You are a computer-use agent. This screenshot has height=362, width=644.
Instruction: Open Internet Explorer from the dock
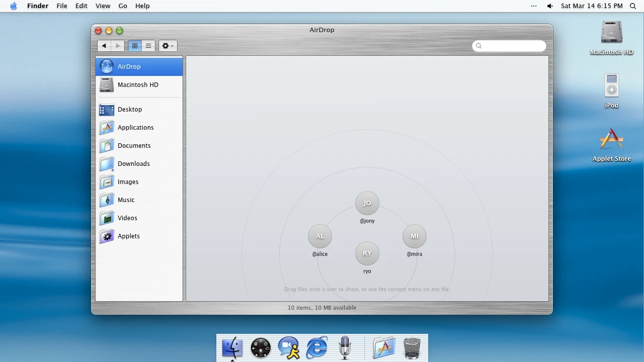click(317, 347)
